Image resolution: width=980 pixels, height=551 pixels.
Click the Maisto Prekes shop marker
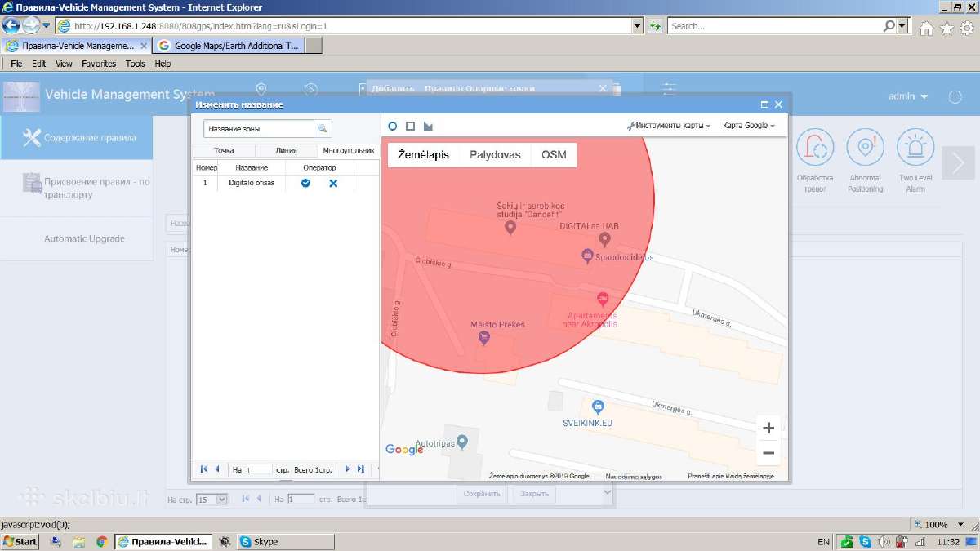tap(484, 336)
